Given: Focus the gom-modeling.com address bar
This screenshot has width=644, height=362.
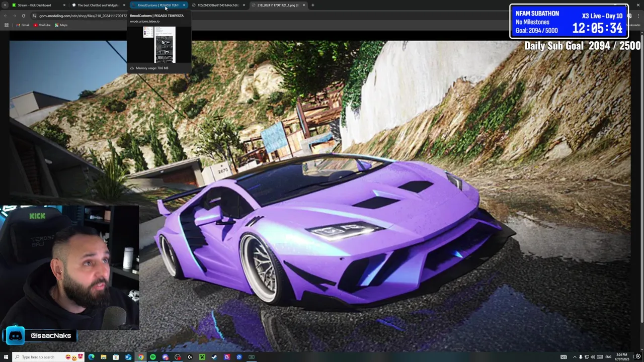Looking at the screenshot, I should point(83,16).
